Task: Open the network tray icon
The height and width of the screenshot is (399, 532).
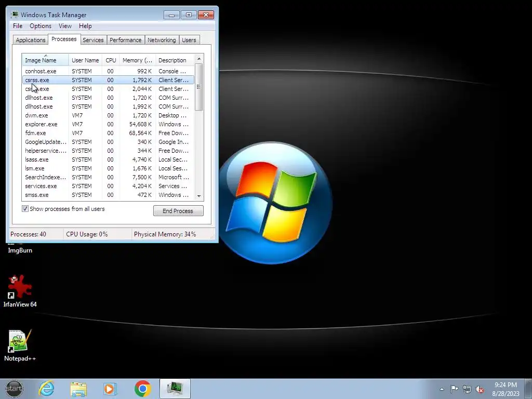Action: pos(467,389)
